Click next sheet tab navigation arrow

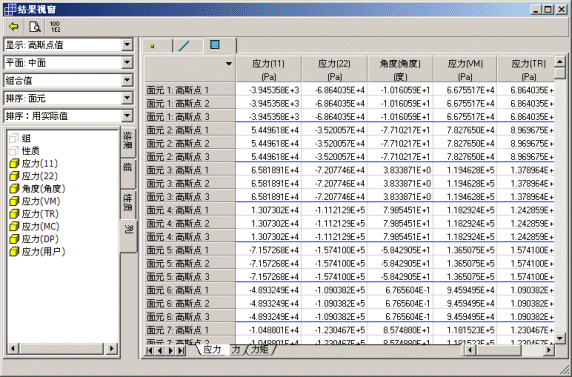170,350
